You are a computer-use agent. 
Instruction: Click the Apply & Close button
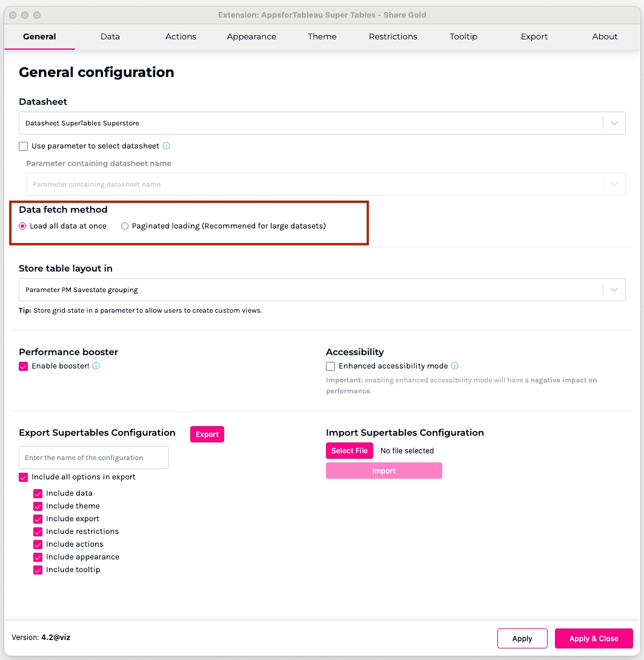click(x=594, y=638)
